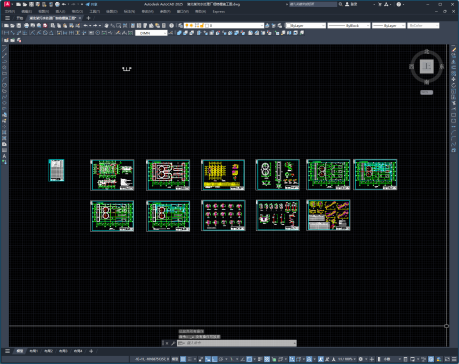Activate the Zoom Realtime tool

click(x=112, y=26)
